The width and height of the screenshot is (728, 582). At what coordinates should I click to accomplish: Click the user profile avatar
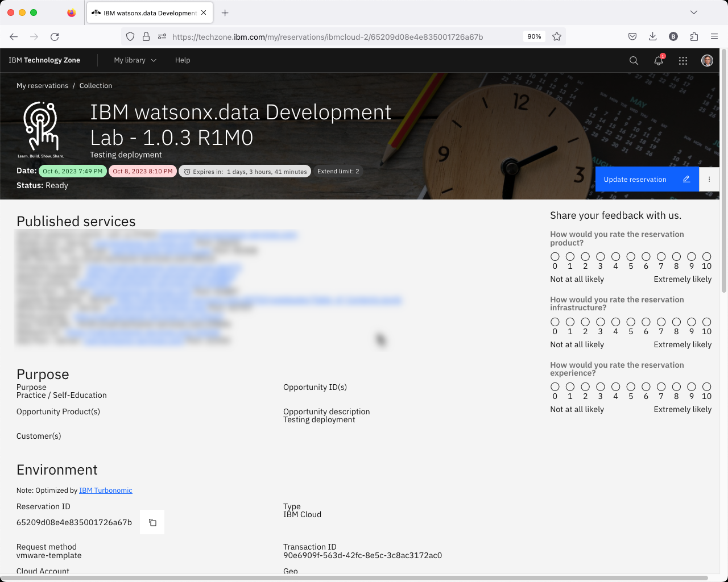tap(707, 60)
